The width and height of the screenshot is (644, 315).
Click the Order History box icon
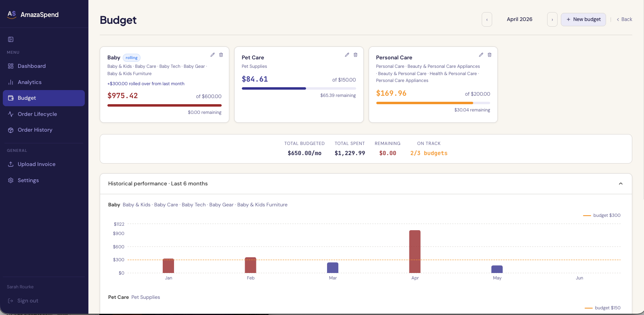pyautogui.click(x=11, y=130)
